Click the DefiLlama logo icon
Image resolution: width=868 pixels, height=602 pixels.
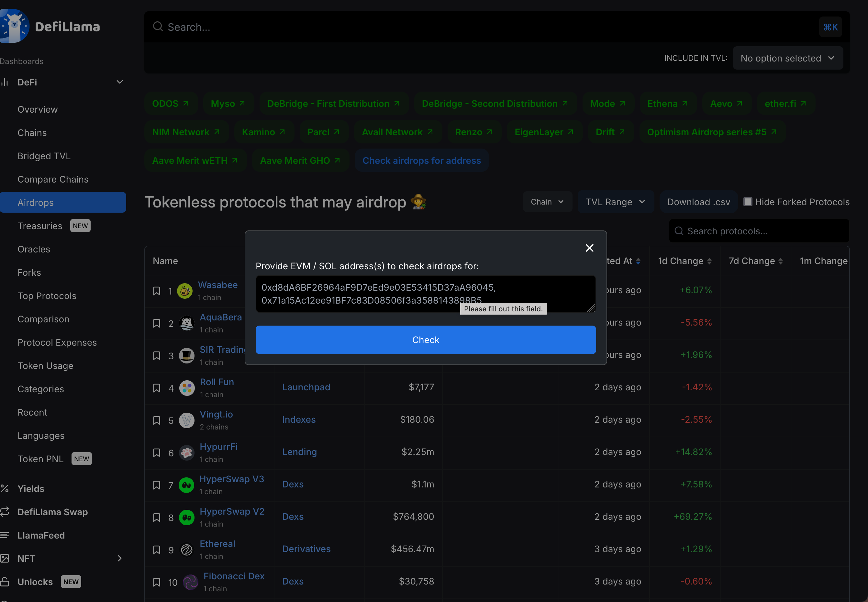tap(14, 26)
